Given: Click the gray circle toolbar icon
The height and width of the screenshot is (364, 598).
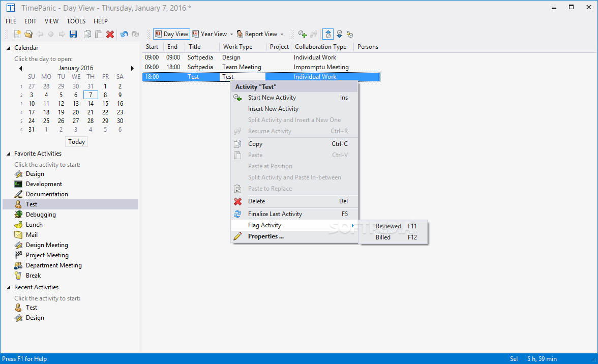Looking at the screenshot, I should point(51,34).
